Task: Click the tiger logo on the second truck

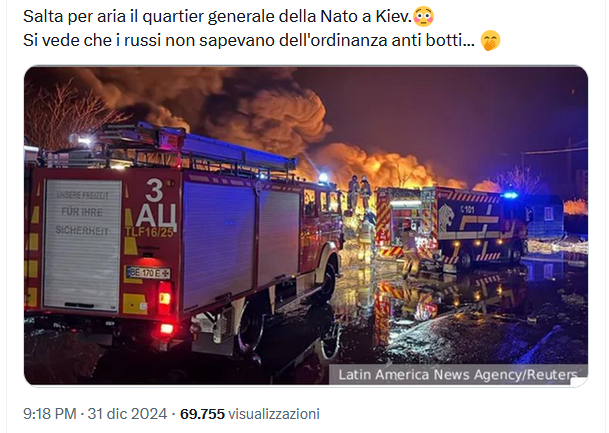Action: (x=446, y=217)
